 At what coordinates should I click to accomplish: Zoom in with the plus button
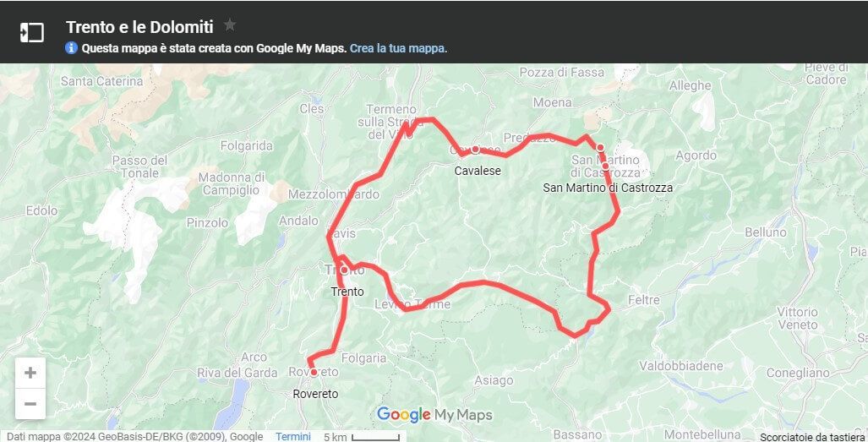tap(30, 373)
